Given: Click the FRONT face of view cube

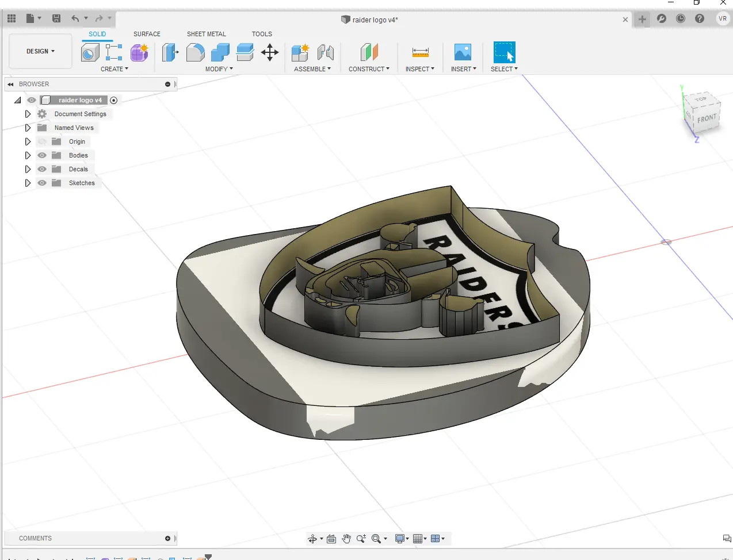Looking at the screenshot, I should (707, 118).
